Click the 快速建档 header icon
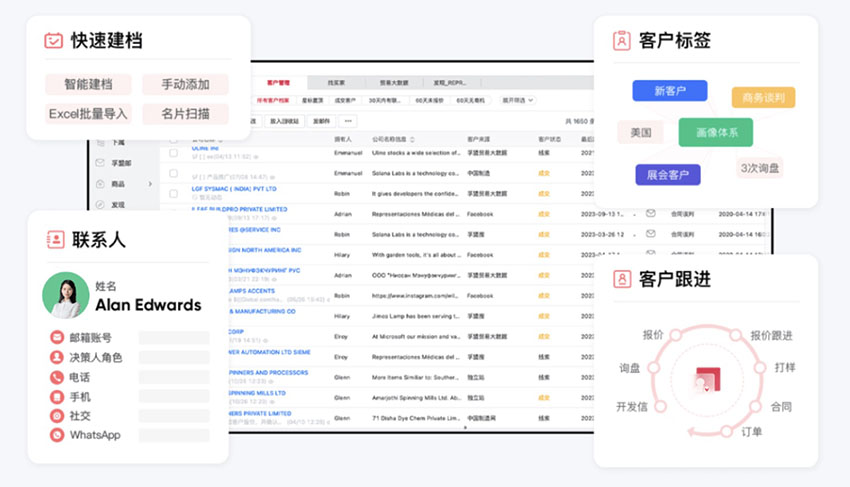Screen dimensions: 850x487 click(54, 41)
